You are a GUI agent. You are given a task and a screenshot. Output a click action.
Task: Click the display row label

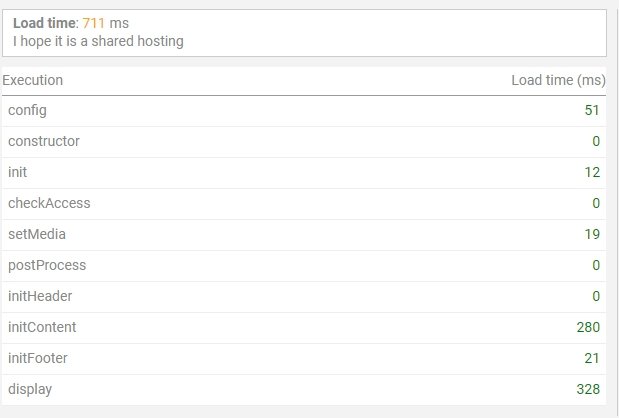click(30, 389)
